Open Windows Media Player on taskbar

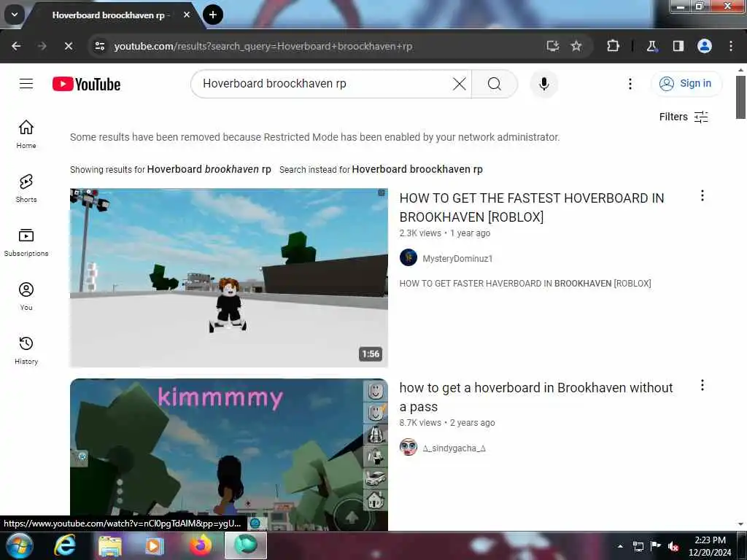[x=154, y=546]
